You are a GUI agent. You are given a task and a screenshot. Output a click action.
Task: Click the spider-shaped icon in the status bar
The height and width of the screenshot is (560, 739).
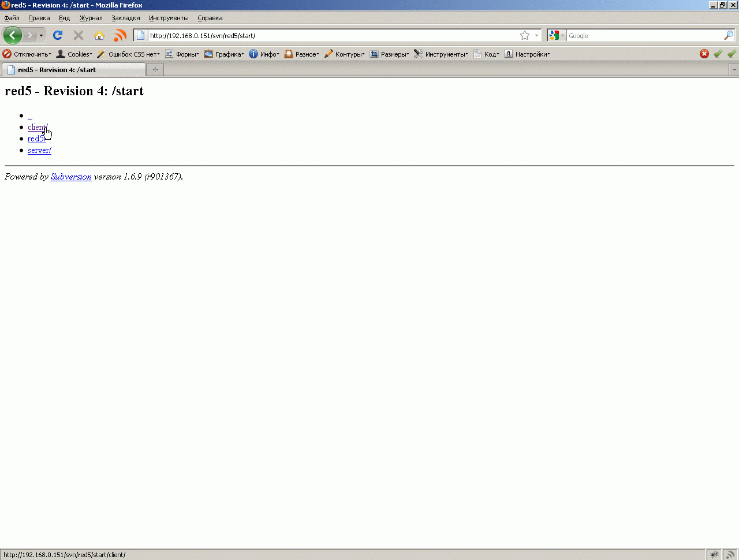(715, 555)
